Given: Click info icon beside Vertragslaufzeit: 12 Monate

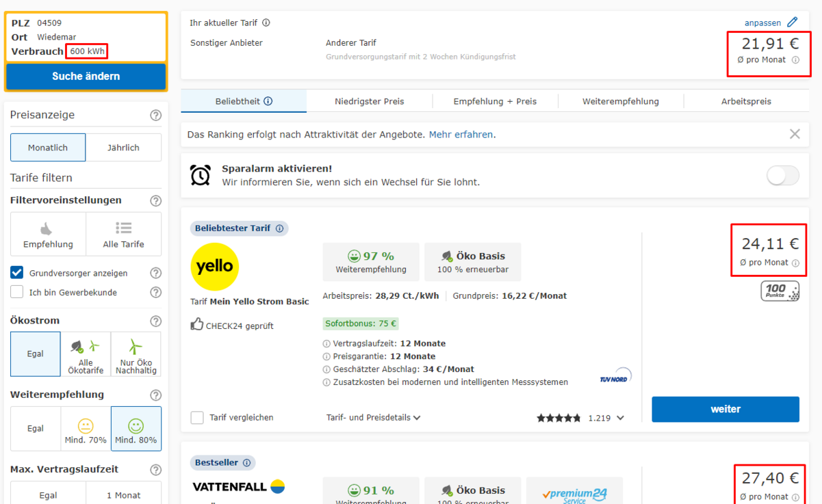Looking at the screenshot, I should click(x=326, y=343).
